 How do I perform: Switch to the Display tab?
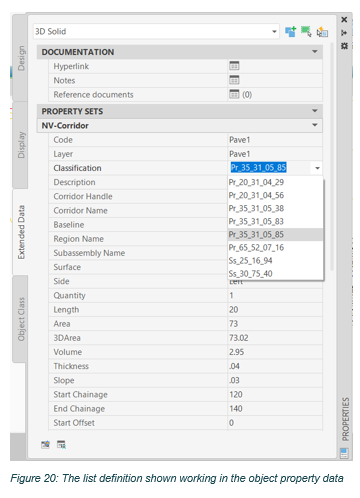[x=21, y=145]
